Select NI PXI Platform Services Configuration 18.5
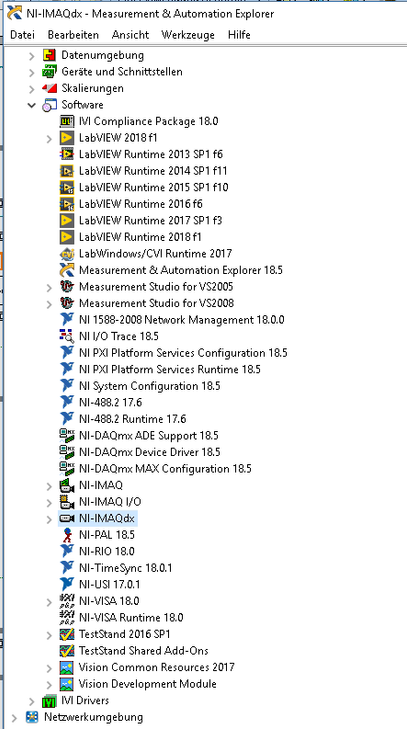The width and height of the screenshot is (407, 729). (183, 353)
